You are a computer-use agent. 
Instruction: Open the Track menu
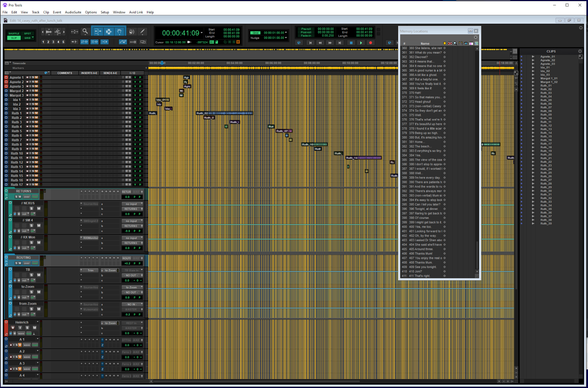[x=36, y=12]
